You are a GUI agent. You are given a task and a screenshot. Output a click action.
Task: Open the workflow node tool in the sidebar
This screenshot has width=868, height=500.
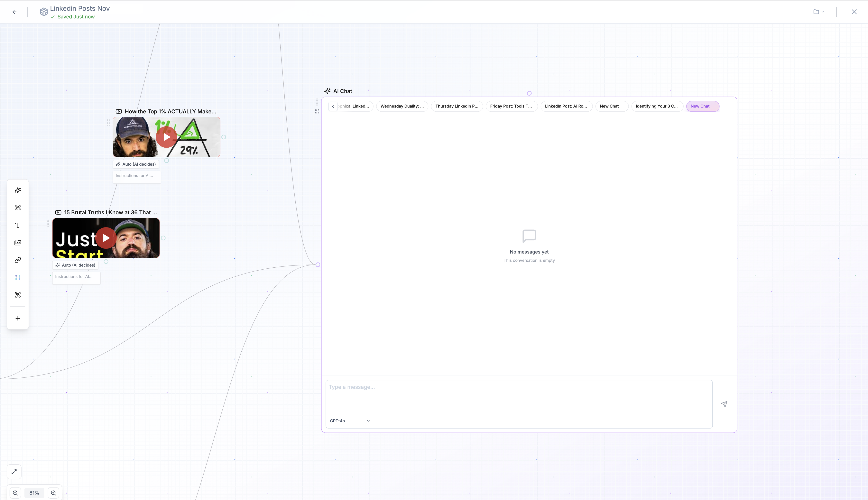point(18,277)
